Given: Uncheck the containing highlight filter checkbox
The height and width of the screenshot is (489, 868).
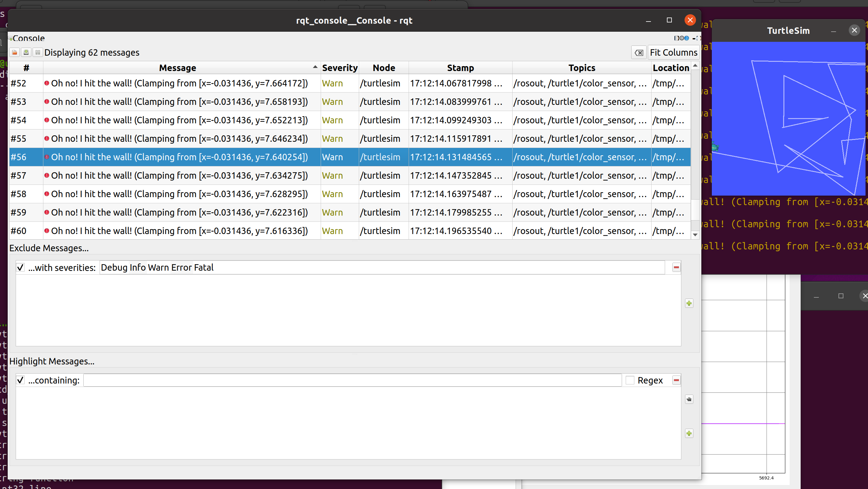Looking at the screenshot, I should coord(21,380).
